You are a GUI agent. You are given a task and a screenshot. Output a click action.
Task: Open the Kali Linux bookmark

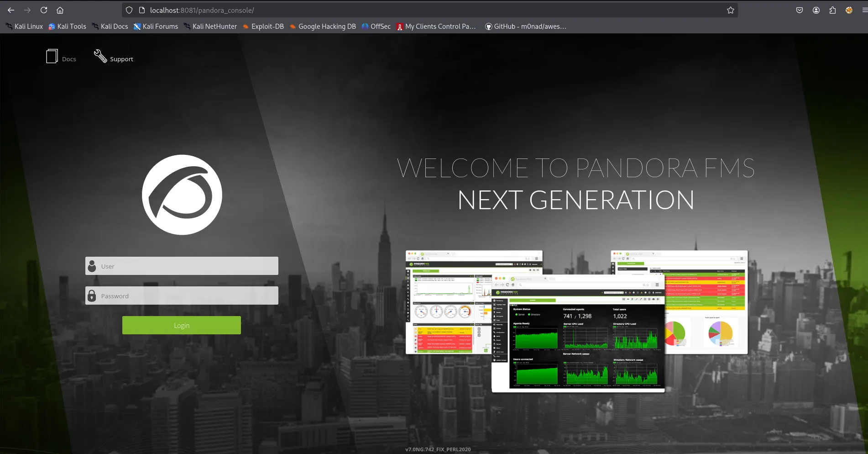pyautogui.click(x=25, y=26)
